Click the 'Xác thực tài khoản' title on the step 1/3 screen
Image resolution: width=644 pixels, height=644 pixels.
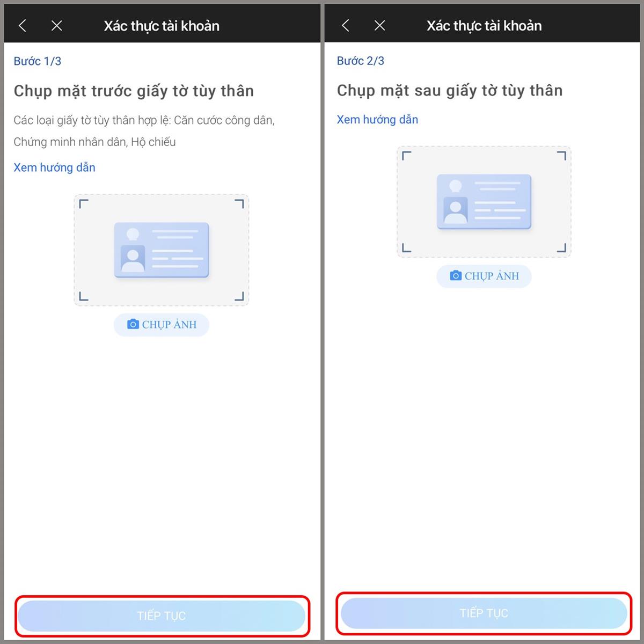click(x=162, y=26)
